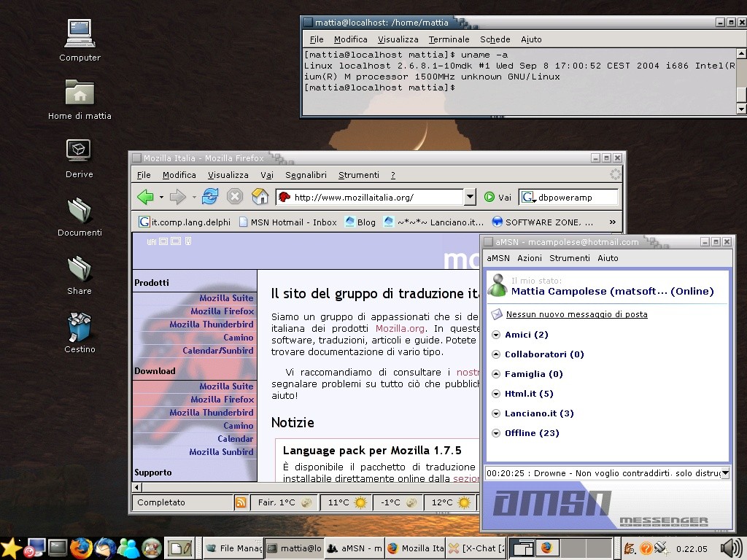
Task: Open the Schede menu in the terminal
Action: coord(495,39)
